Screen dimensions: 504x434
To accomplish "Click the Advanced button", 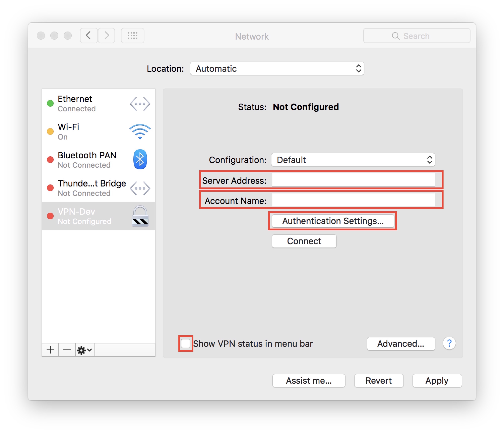I will click(401, 343).
